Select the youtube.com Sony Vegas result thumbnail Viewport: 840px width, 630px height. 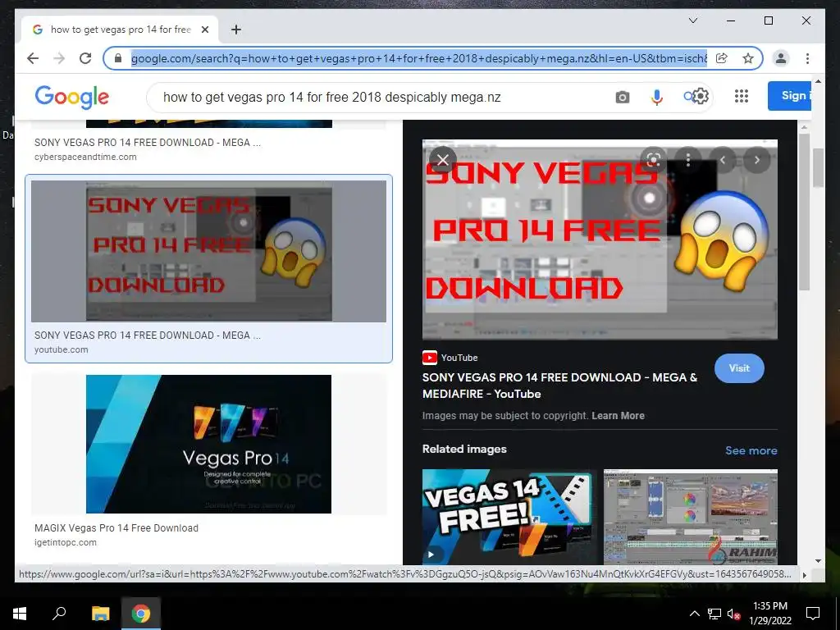click(x=209, y=251)
